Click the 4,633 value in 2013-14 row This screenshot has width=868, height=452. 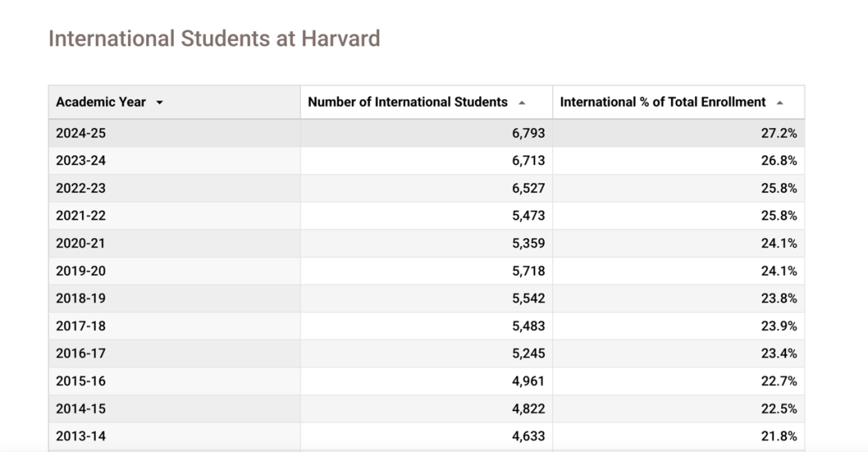pyautogui.click(x=528, y=437)
